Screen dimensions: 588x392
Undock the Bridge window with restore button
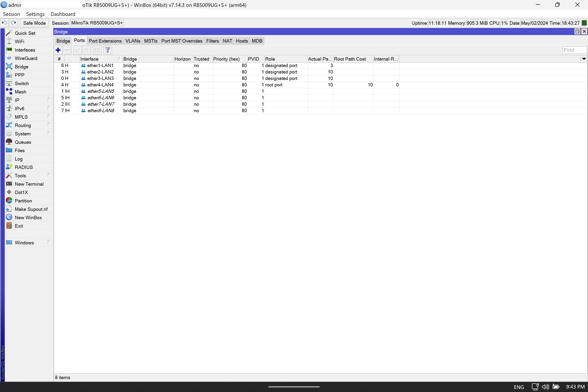577,32
